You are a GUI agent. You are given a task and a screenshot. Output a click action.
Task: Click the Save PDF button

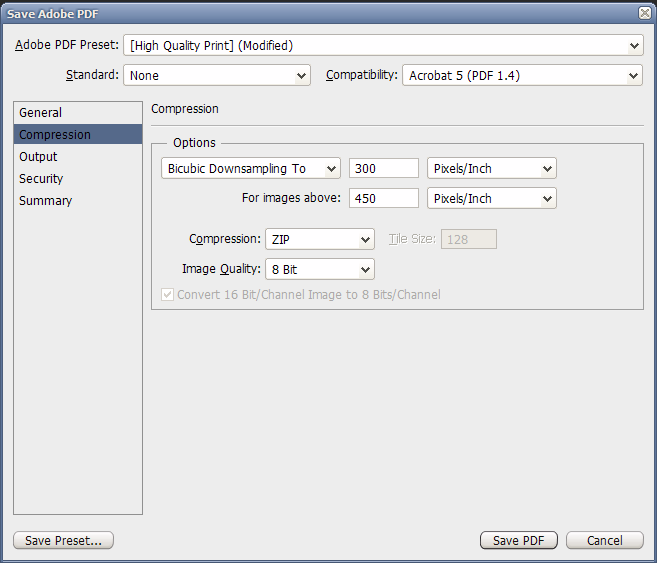pyautogui.click(x=519, y=540)
